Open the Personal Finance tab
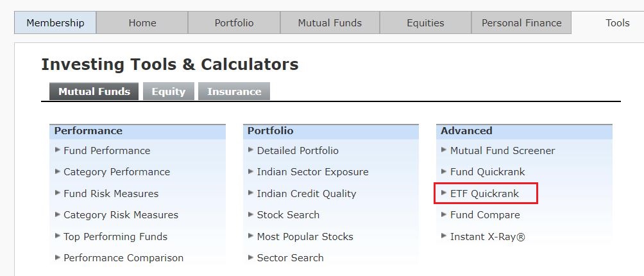Image resolution: width=644 pixels, height=276 pixels. point(521,22)
